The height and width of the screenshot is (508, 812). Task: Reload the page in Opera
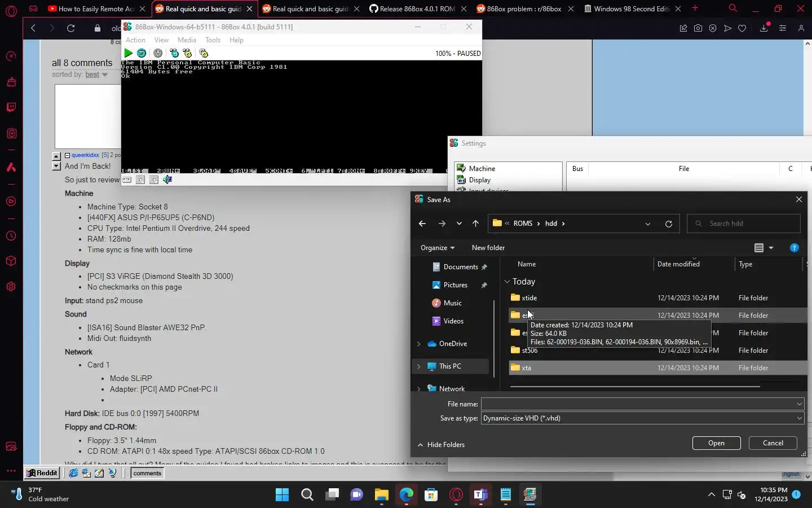(x=70, y=28)
